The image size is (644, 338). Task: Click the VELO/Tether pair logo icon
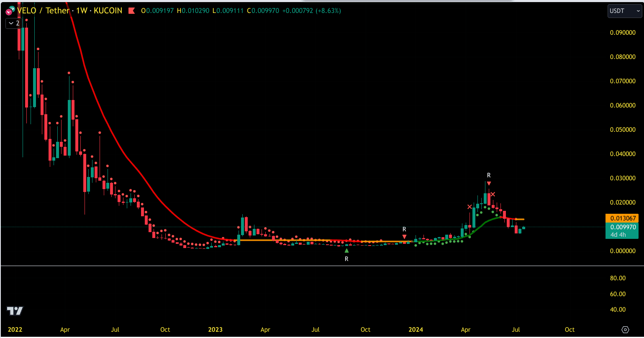[10, 10]
